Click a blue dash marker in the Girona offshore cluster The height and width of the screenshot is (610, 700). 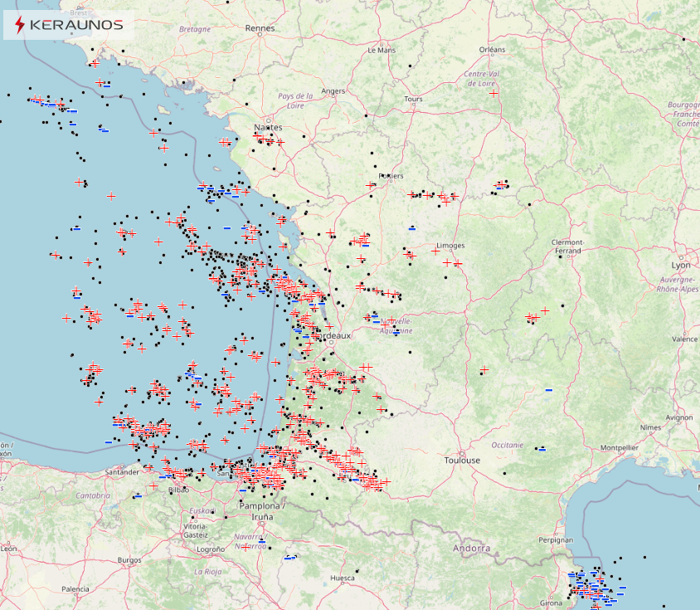coord(623,588)
